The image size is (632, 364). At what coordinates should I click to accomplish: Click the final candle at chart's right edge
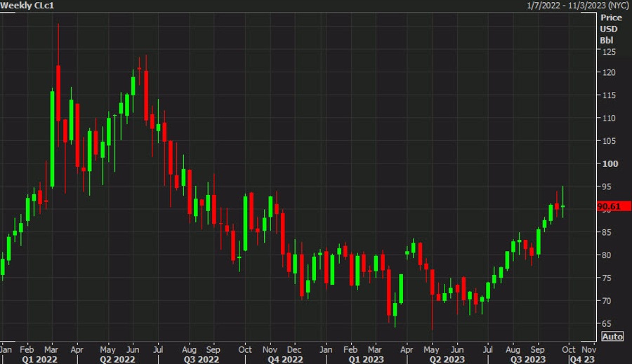562,206
